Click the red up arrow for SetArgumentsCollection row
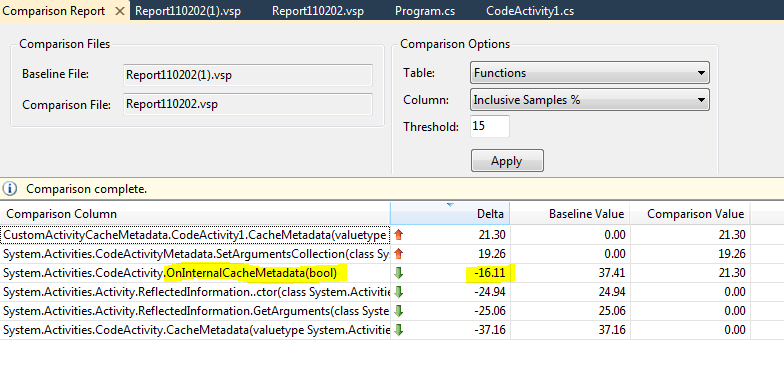 pyautogui.click(x=398, y=254)
